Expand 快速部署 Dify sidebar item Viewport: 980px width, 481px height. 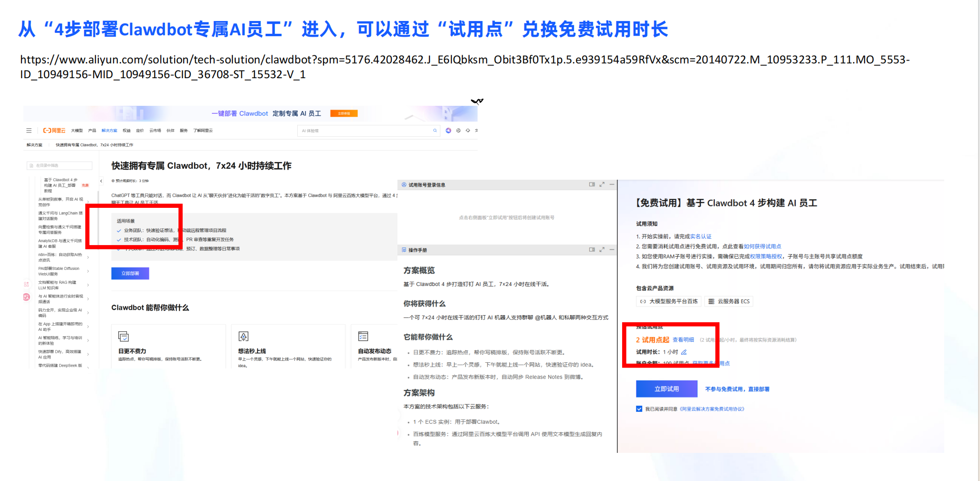pos(88,354)
